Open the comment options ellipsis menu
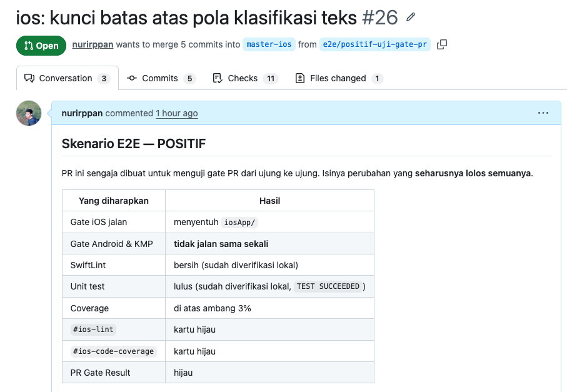Viewport: 567px width, 392px height. tap(543, 113)
